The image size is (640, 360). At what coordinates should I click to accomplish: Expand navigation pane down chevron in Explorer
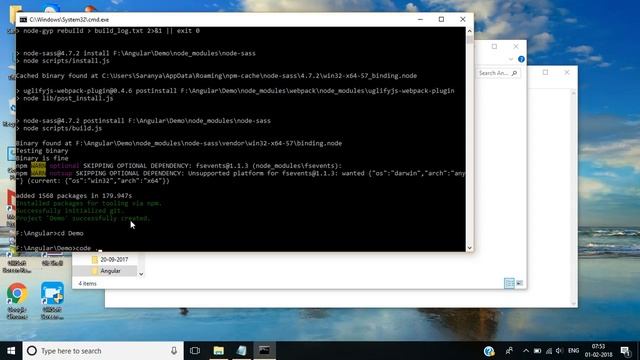click(x=141, y=274)
